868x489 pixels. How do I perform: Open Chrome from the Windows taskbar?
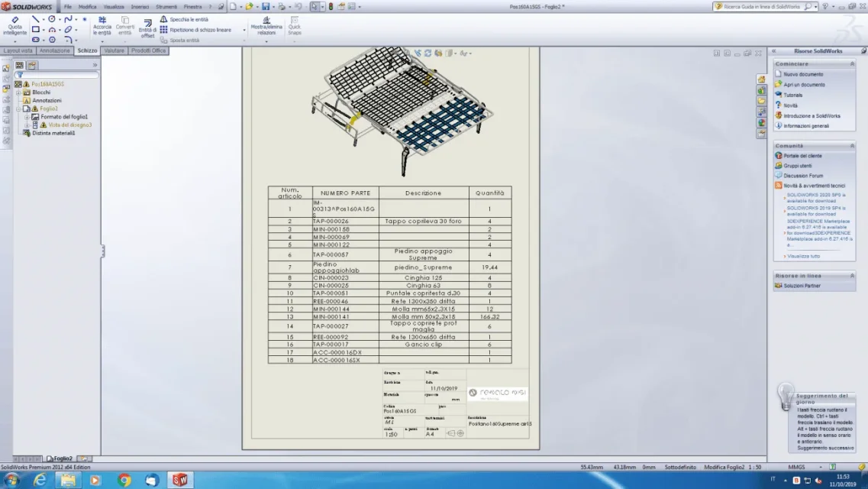(x=124, y=480)
